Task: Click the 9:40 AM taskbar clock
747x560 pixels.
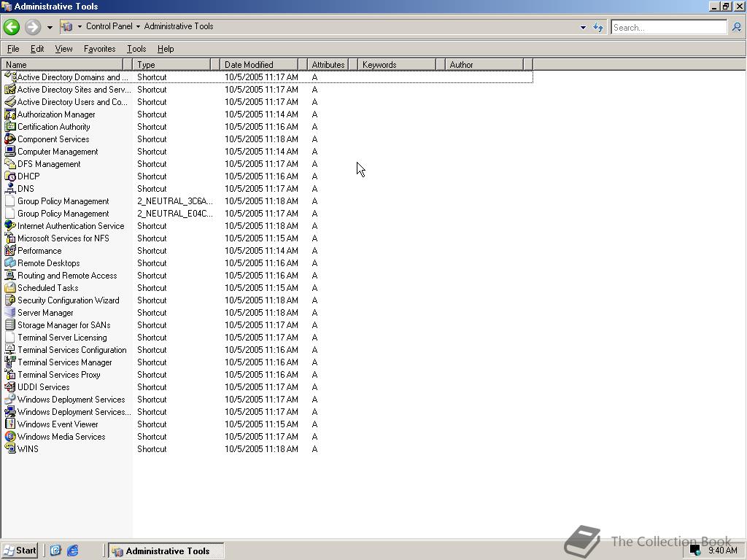Action: pos(722,551)
